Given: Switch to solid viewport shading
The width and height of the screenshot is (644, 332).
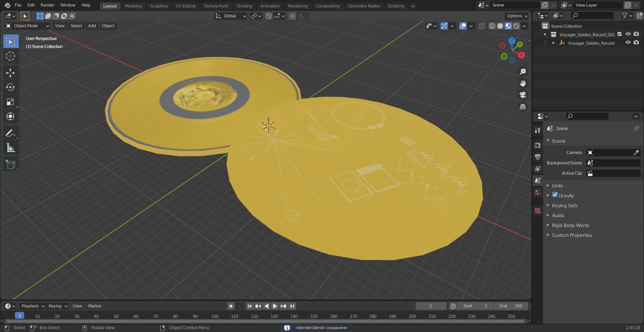Looking at the screenshot, I should coord(500,26).
